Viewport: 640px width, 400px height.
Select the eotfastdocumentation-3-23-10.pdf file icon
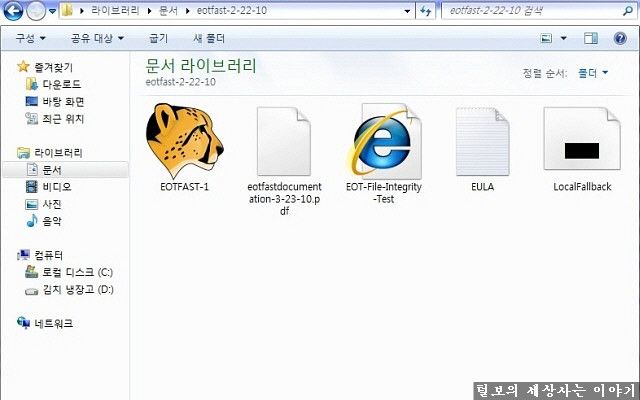click(x=284, y=141)
